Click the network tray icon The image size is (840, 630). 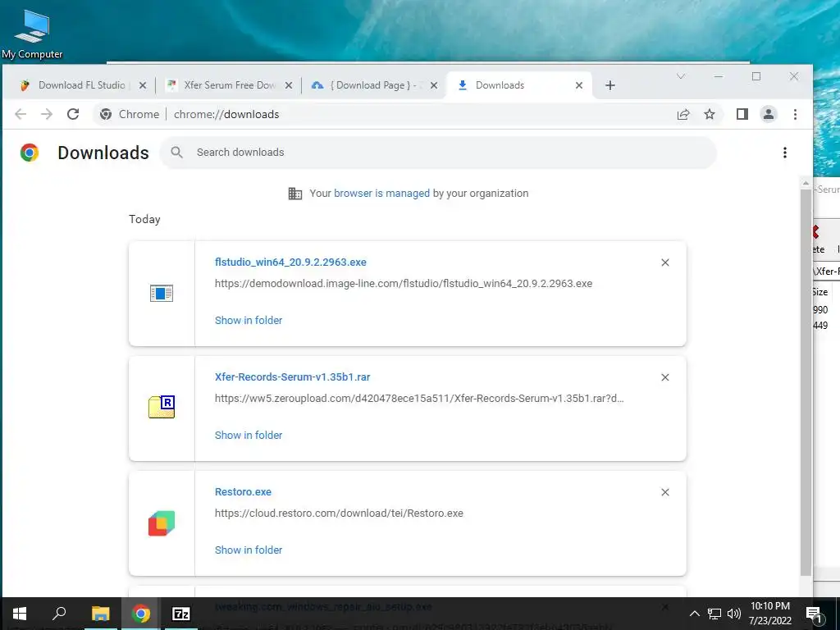[714, 614]
